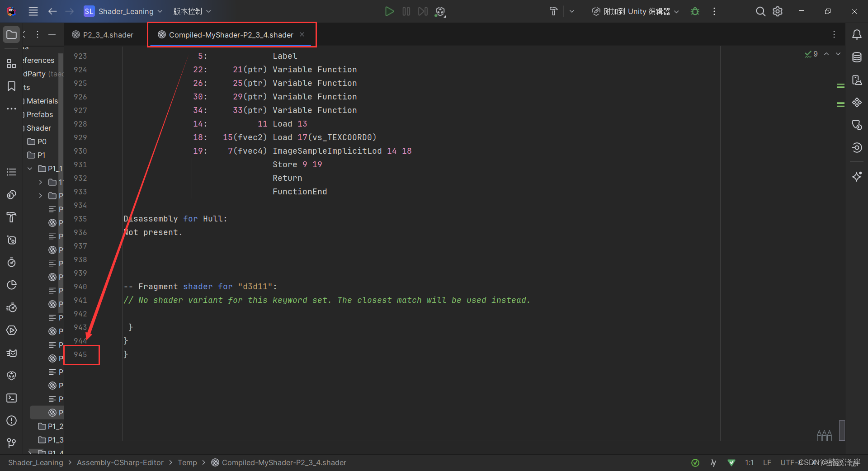Go to previous highlighted problem arrow

[x=826, y=54]
